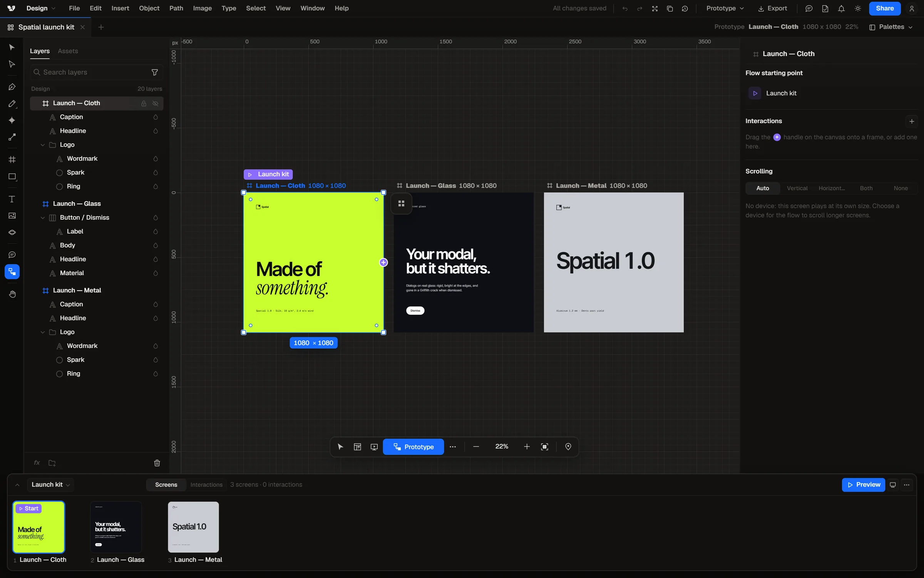The image size is (924, 578).
Task: Select the Pencil tool in left toolbar
Action: 12,104
